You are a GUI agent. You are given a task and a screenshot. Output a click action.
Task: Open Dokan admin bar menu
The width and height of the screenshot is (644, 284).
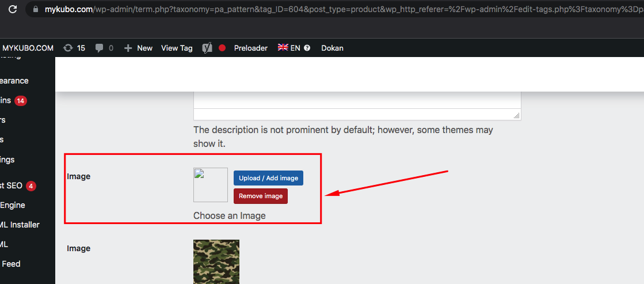332,48
